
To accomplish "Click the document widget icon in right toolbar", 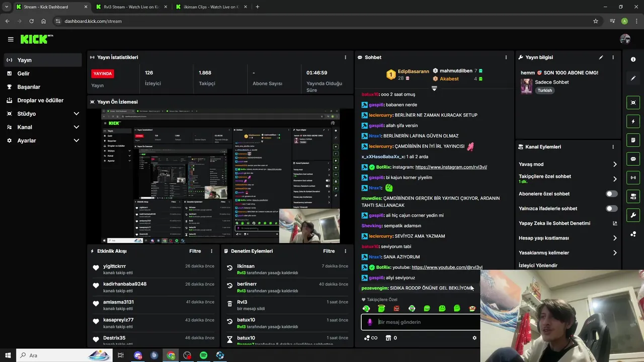I will [x=633, y=140].
